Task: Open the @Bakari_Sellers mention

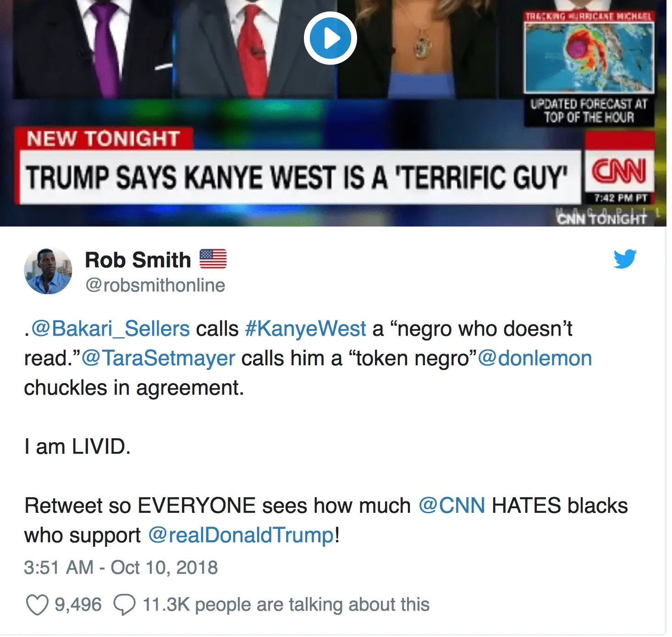Action: tap(110, 329)
